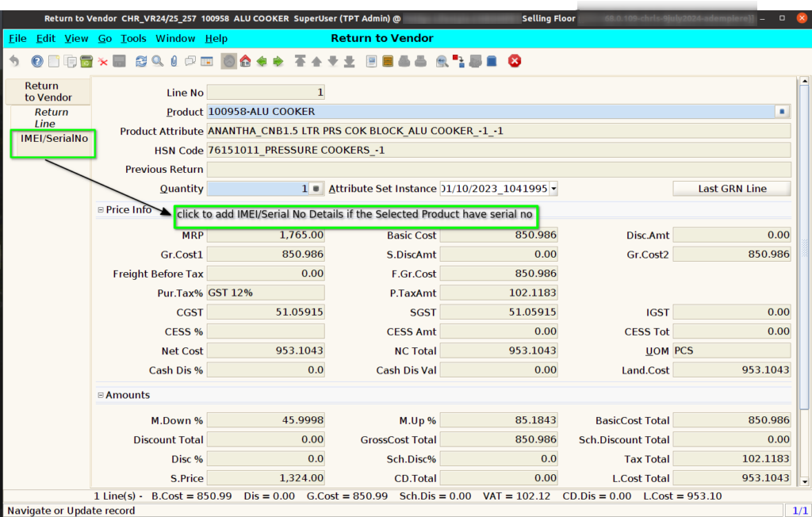The width and height of the screenshot is (812, 517).
Task: Open the Help menu
Action: click(x=216, y=38)
